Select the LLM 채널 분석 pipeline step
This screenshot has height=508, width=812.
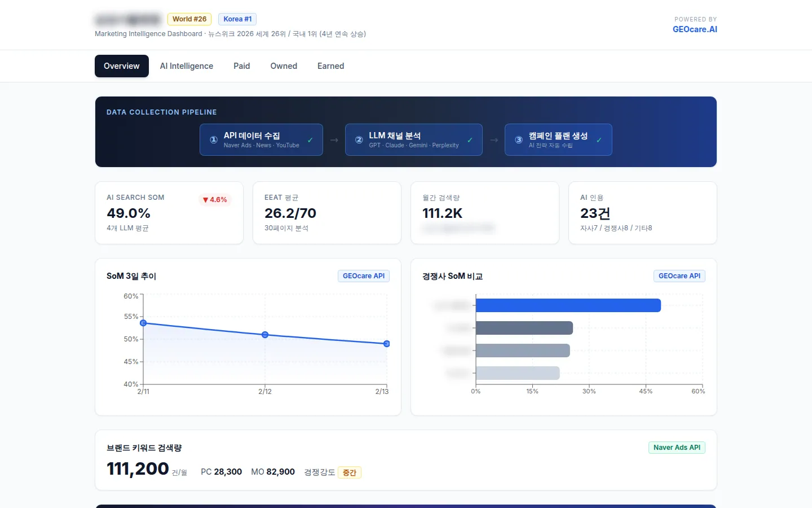(414, 139)
